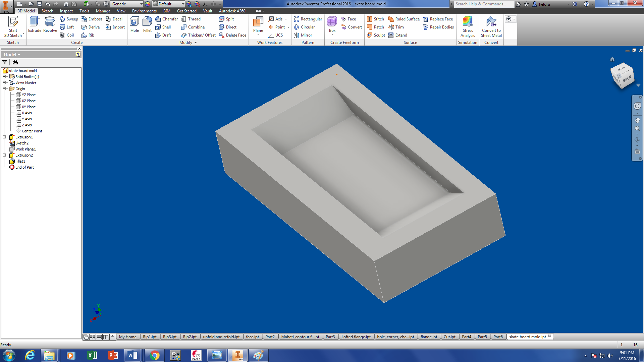This screenshot has width=644, height=362.
Task: Activate the Pan hand navigation tool
Action: 637,120
